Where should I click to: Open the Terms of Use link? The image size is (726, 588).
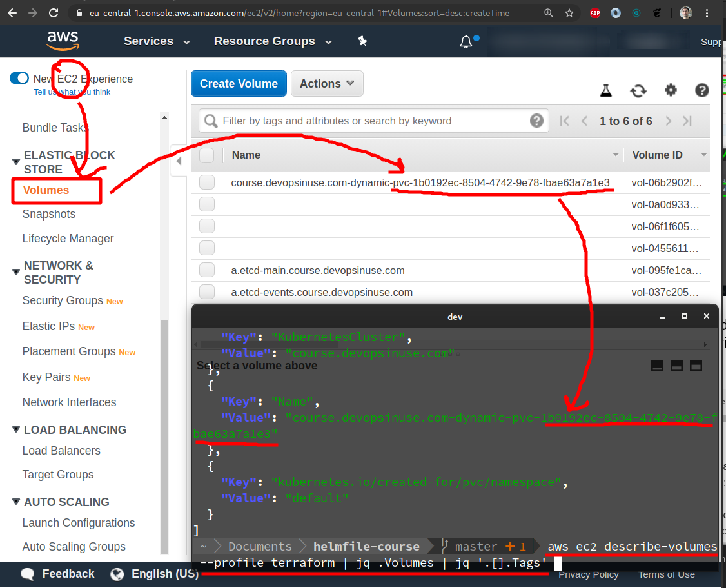pos(667,574)
